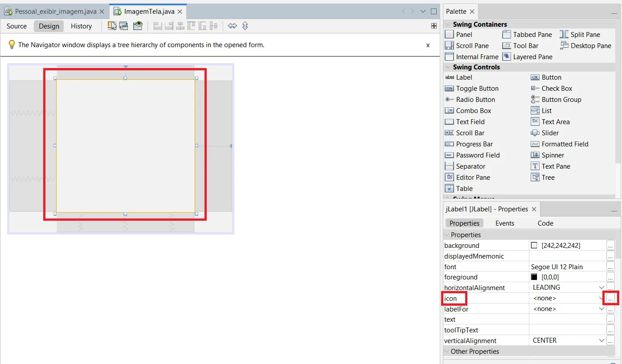Select Text Area component in palette
The image size is (622, 364).
tap(550, 121)
